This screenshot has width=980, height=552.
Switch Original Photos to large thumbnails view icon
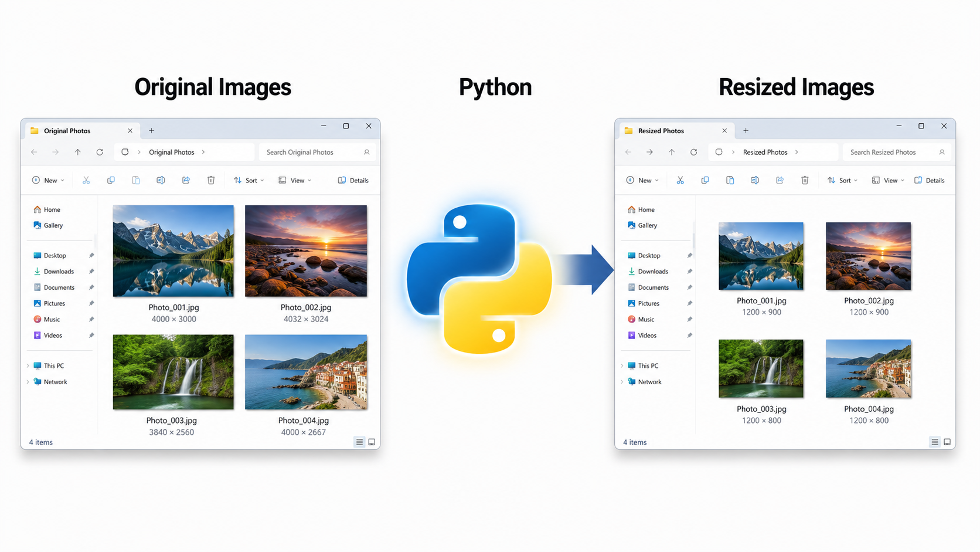[372, 442]
